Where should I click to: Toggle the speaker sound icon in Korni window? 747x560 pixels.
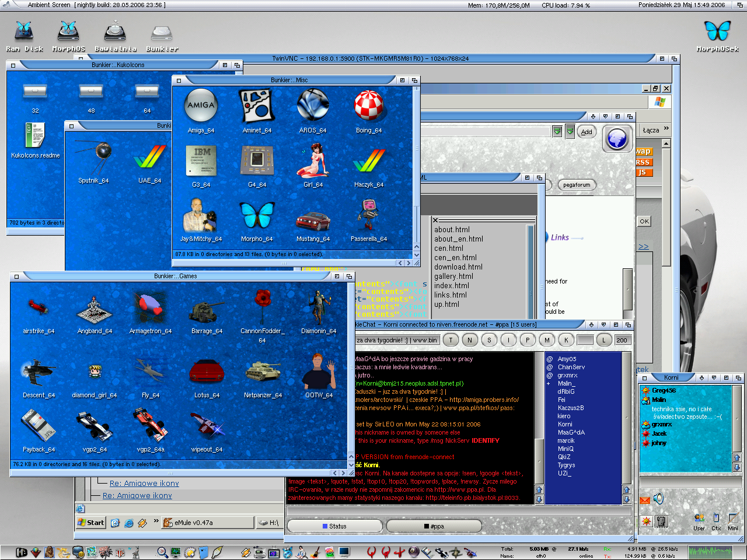pyautogui.click(x=658, y=499)
